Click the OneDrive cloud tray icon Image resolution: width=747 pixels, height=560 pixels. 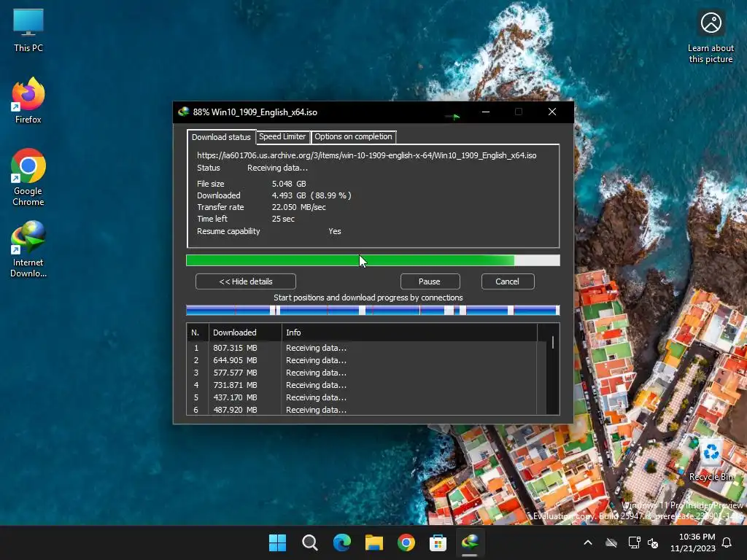pos(611,542)
